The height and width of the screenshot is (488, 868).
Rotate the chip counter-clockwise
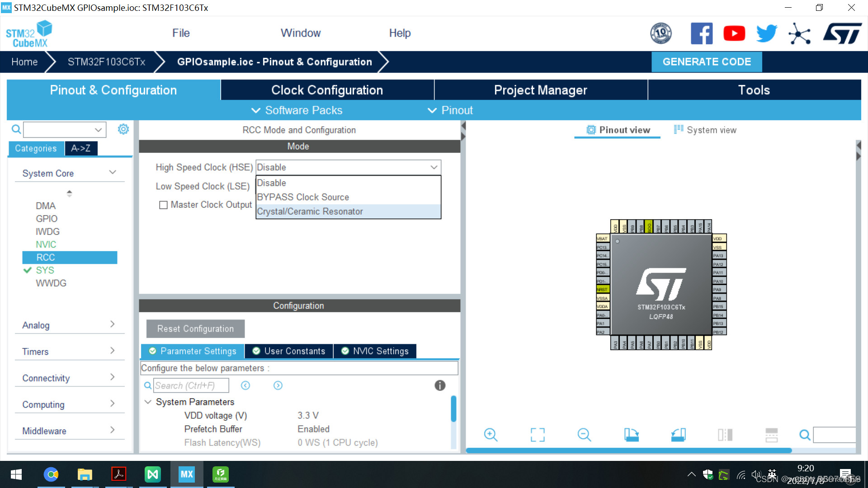678,435
